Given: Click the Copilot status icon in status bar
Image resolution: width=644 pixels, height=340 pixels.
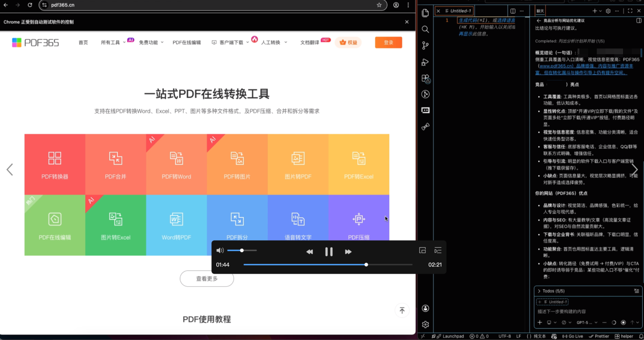Looking at the screenshot, I should [554, 336].
